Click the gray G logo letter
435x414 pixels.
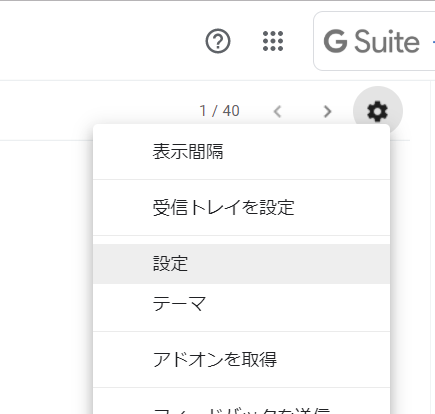(335, 41)
